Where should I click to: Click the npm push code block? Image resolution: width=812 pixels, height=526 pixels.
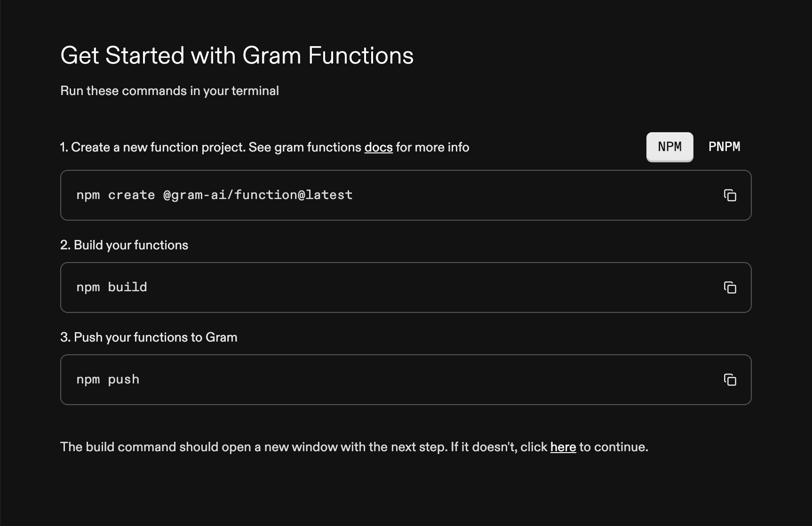406,380
